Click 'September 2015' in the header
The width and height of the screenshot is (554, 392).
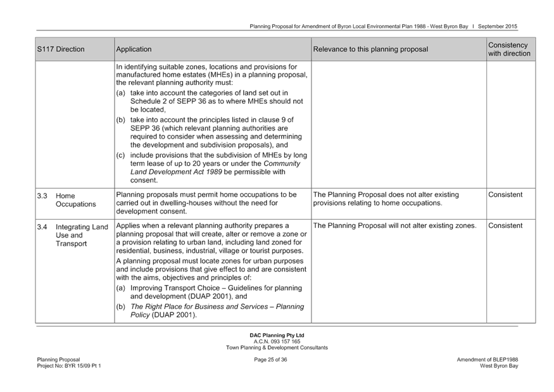tap(498, 27)
